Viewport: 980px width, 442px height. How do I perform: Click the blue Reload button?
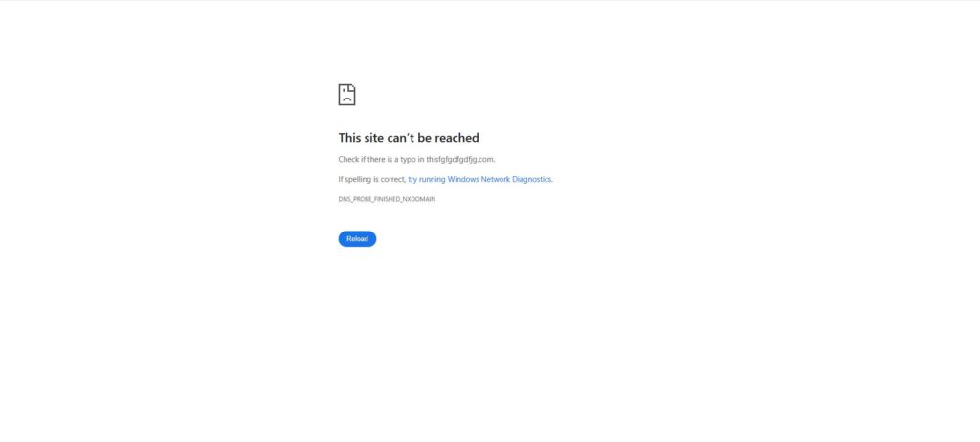(358, 239)
